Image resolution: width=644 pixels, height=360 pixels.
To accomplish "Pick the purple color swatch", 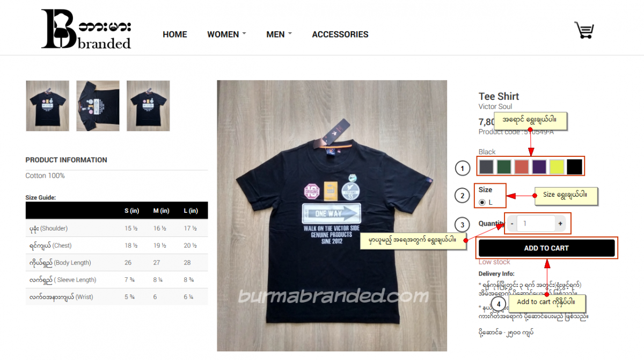I will 539,167.
